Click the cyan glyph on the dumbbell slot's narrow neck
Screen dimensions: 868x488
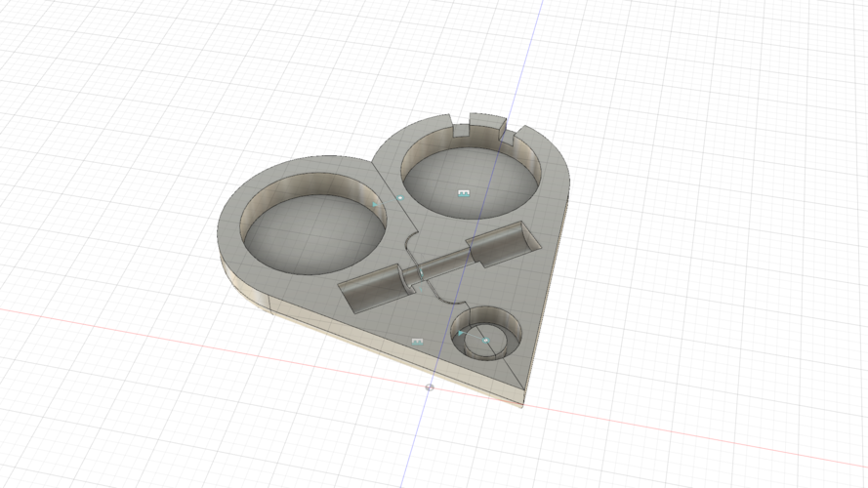coord(421,272)
